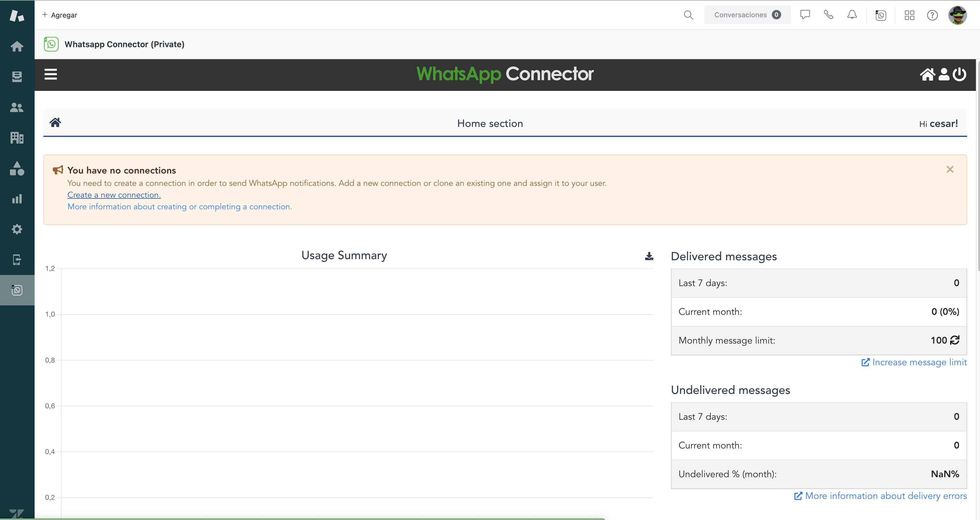Click Create a new connection link
Viewport: 980px width, 520px height.
114,195
